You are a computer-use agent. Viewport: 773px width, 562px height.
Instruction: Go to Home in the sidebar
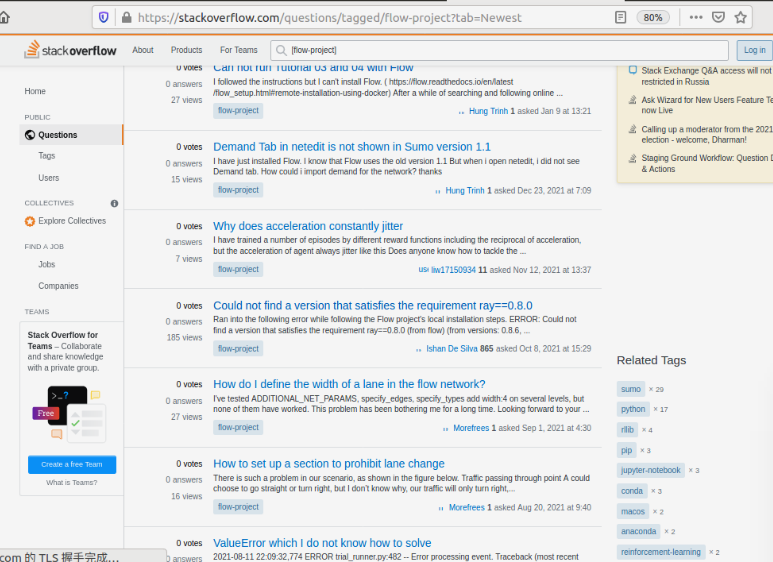35,91
